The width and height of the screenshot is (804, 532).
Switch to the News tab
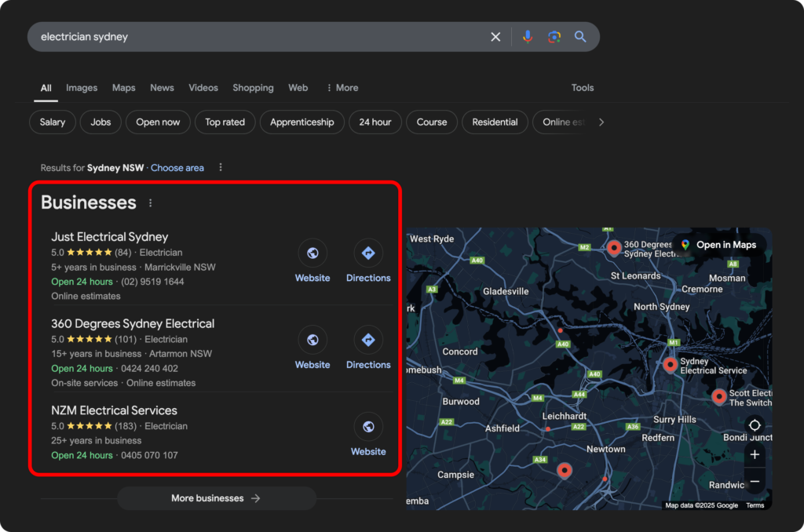click(x=162, y=88)
